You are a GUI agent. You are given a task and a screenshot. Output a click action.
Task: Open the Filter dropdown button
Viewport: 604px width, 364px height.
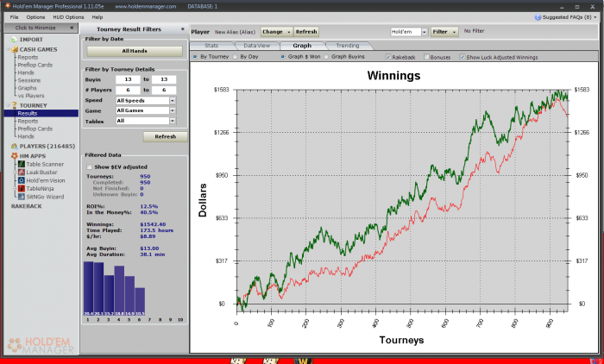[444, 32]
